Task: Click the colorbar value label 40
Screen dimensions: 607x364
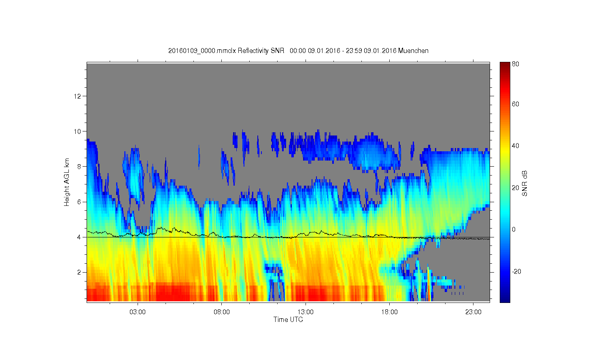Action: [516, 146]
